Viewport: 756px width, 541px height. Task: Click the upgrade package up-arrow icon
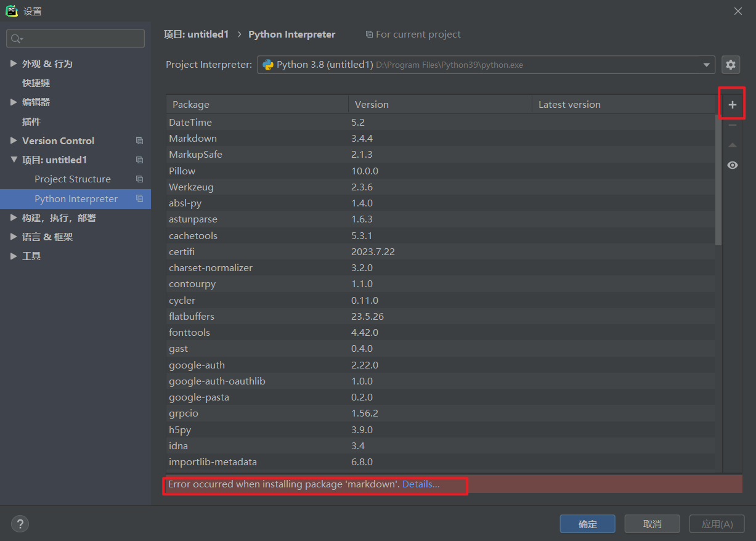pyautogui.click(x=732, y=145)
